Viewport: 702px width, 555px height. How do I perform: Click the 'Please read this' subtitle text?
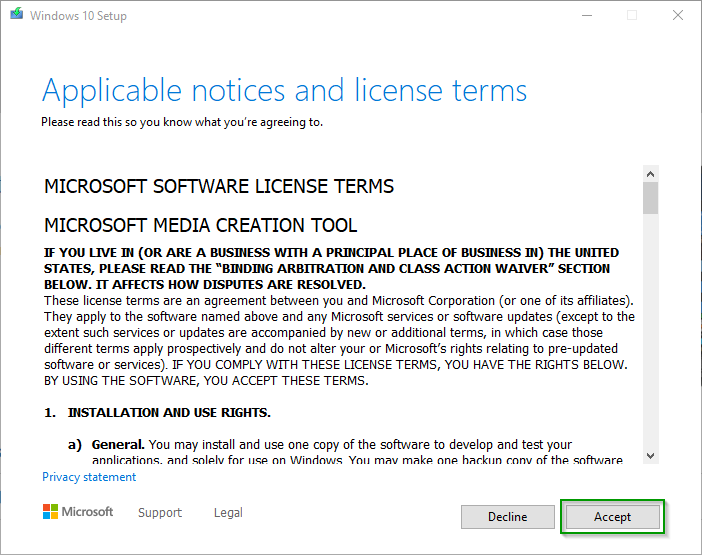point(181,122)
